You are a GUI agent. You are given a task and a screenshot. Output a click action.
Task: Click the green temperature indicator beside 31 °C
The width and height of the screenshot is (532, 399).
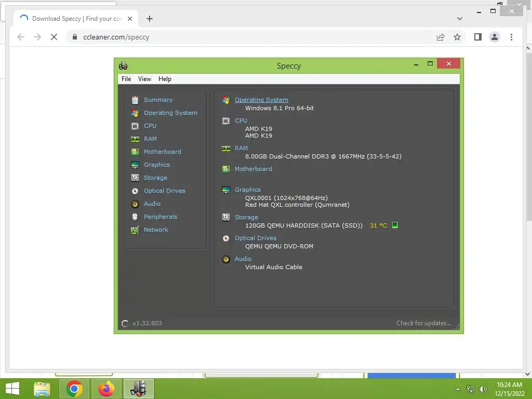(x=395, y=225)
